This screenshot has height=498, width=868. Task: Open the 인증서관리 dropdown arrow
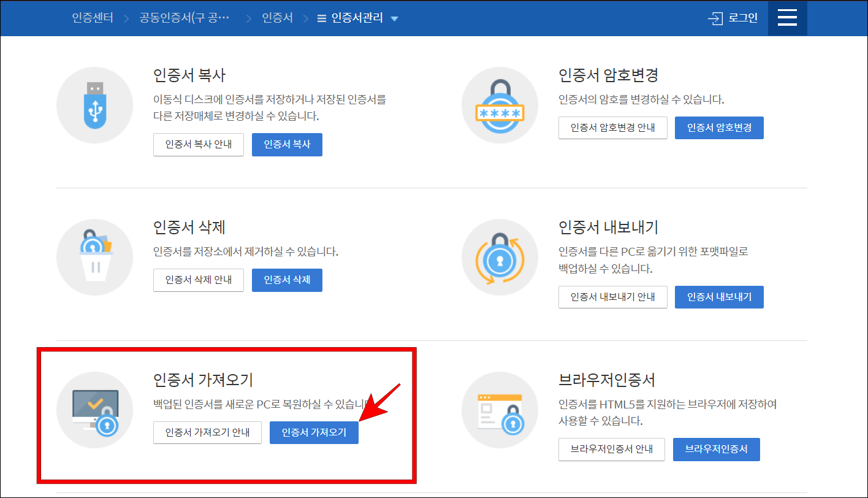395,18
